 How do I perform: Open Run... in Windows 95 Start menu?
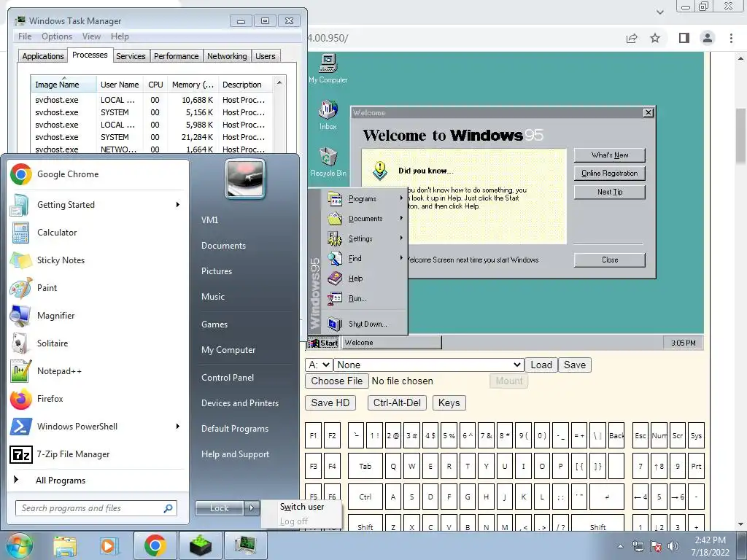[365, 298]
